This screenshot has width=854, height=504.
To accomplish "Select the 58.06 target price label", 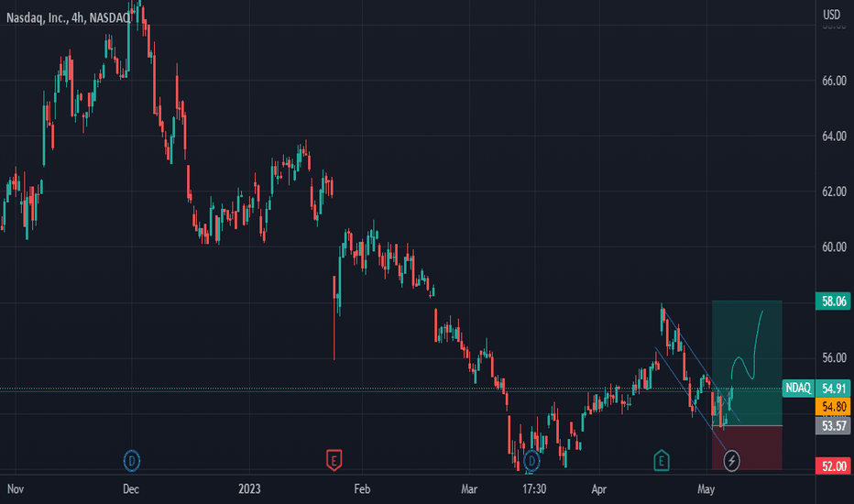I will (x=833, y=301).
